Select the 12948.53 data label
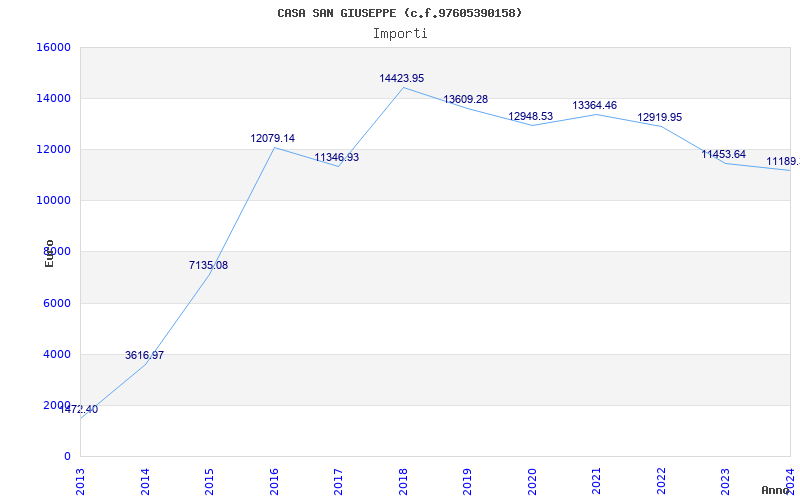The height and width of the screenshot is (500, 800). [x=531, y=116]
